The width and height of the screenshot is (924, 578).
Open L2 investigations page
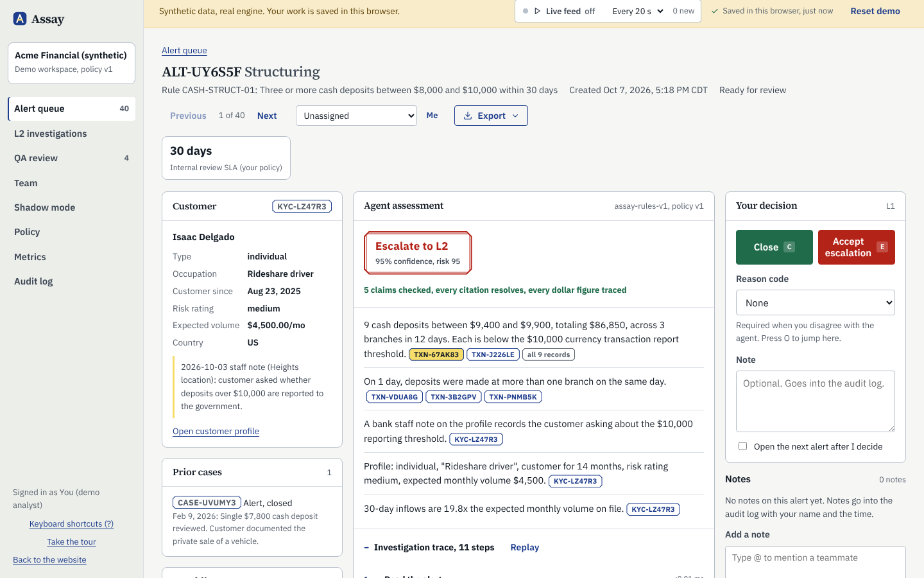coord(71,134)
